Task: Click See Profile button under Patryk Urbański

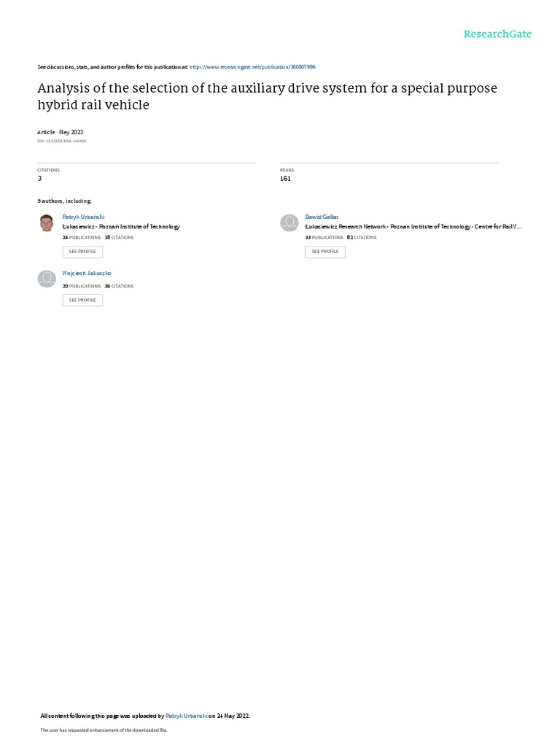Action: (82, 252)
